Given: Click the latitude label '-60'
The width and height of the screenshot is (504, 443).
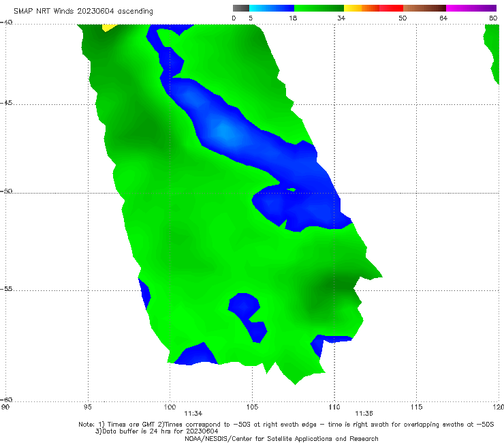Looking at the screenshot, I should (6, 399).
